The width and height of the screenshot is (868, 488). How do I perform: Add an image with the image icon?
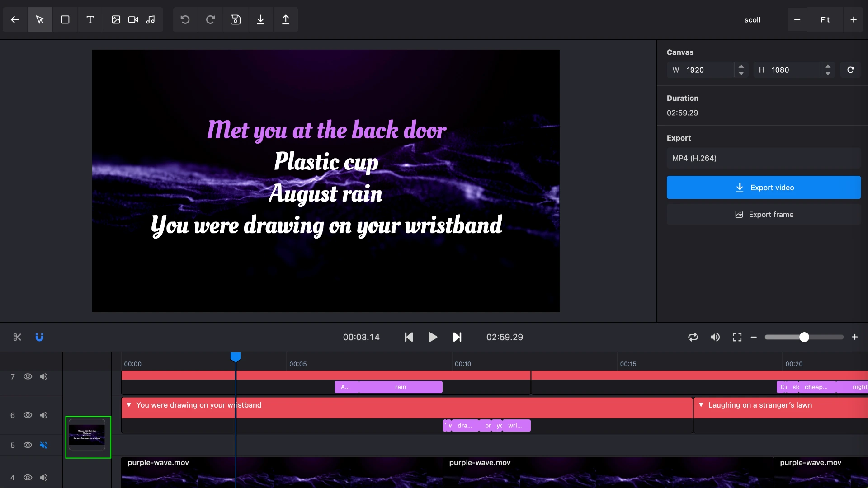tap(116, 19)
